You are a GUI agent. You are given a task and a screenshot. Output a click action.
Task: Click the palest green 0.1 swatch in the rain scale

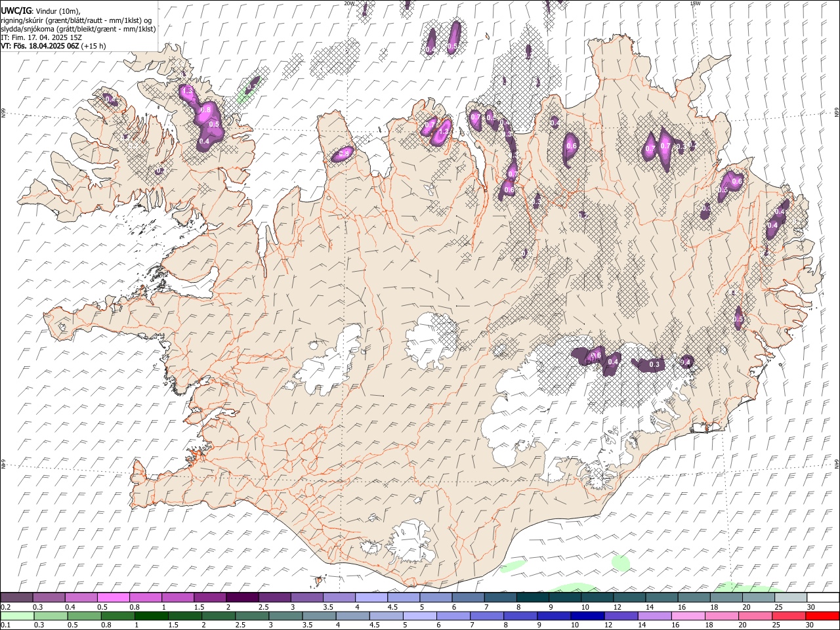pyautogui.click(x=18, y=616)
